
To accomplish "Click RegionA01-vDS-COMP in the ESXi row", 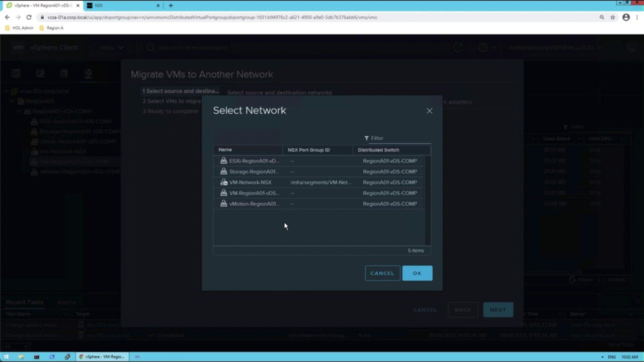I will [x=390, y=161].
